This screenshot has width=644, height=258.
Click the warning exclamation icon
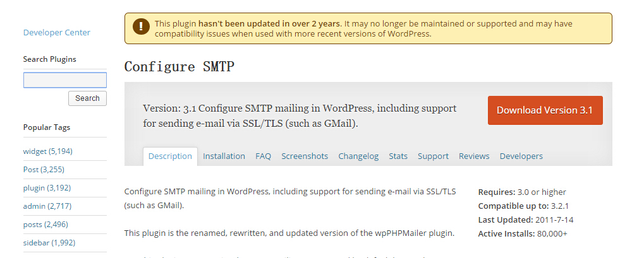coord(141,27)
